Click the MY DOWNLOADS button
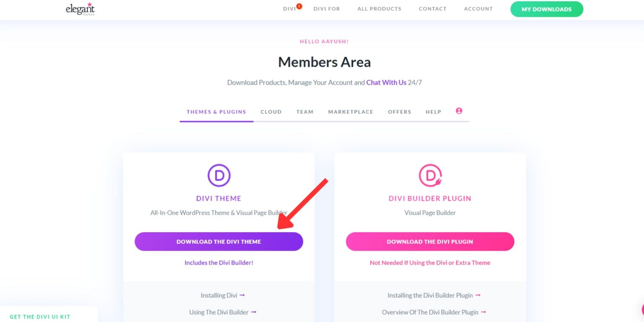This screenshot has height=322, width=644. 546,9
